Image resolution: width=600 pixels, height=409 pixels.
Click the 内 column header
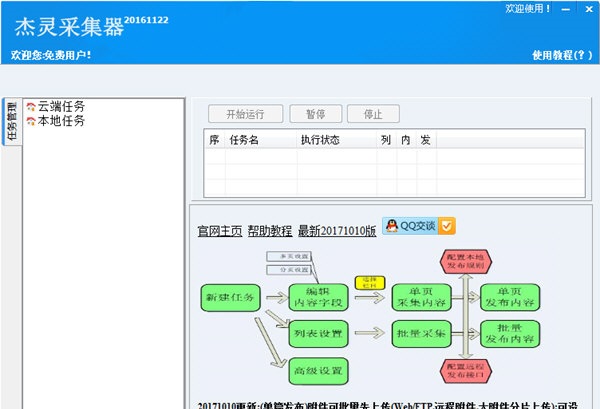pyautogui.click(x=406, y=140)
